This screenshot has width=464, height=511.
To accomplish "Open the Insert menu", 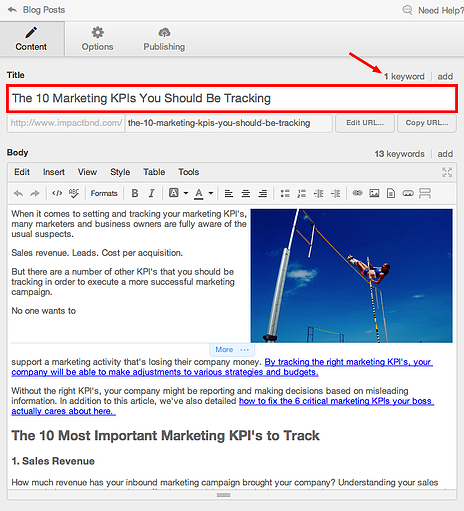I will tap(54, 172).
